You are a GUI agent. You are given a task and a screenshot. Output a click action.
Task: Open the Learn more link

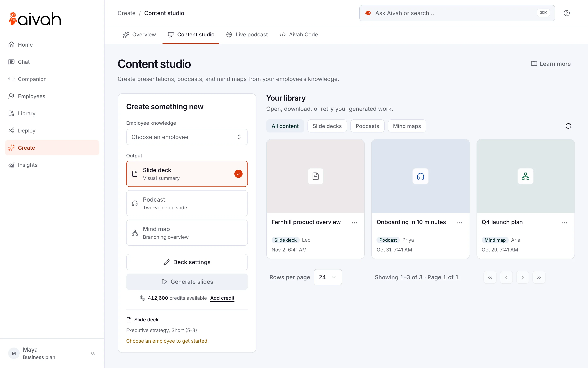(x=551, y=64)
